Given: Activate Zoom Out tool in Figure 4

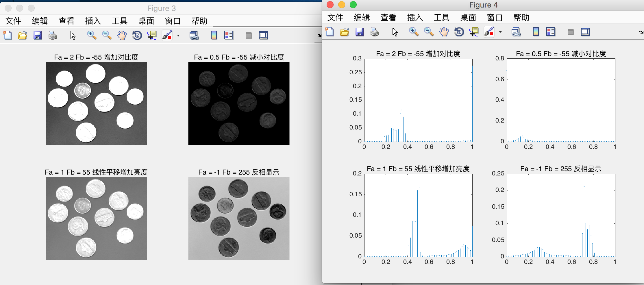Looking at the screenshot, I should pyautogui.click(x=429, y=32).
